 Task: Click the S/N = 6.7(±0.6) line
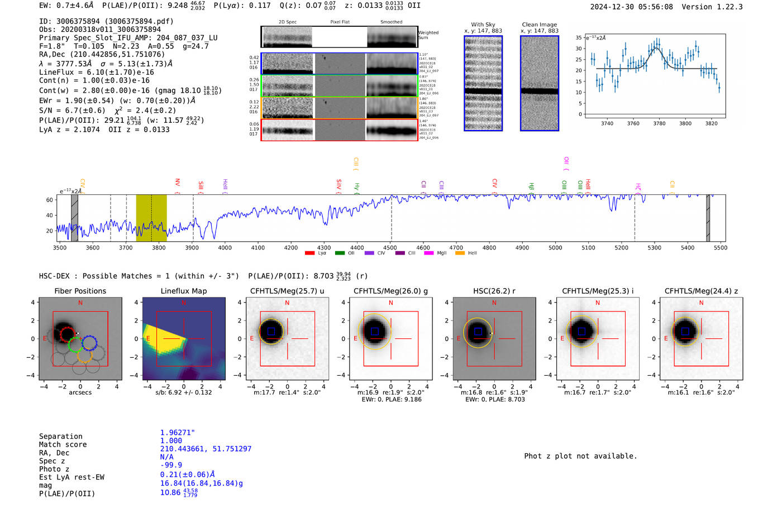[x=108, y=110]
